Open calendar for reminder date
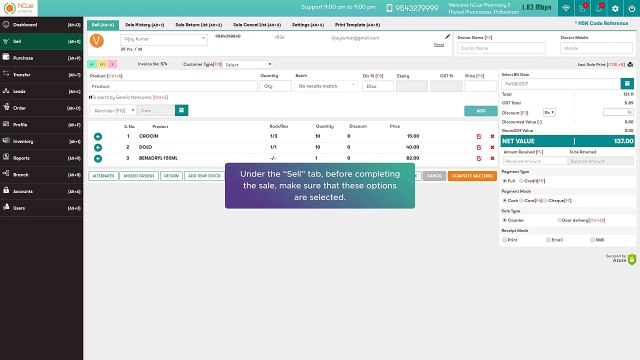The height and width of the screenshot is (360, 640). [x=182, y=110]
